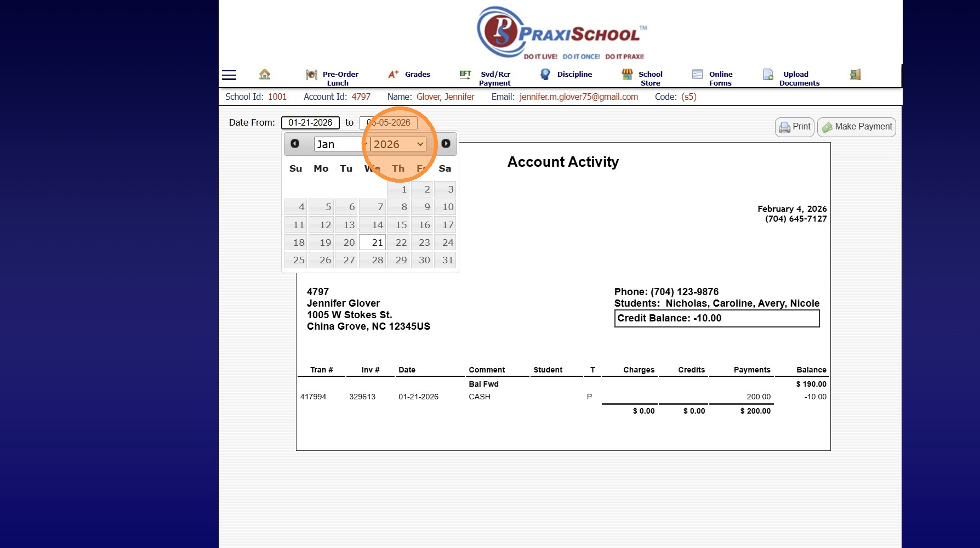This screenshot has width=980, height=548.
Task: Open Online Forms
Action: click(712, 78)
